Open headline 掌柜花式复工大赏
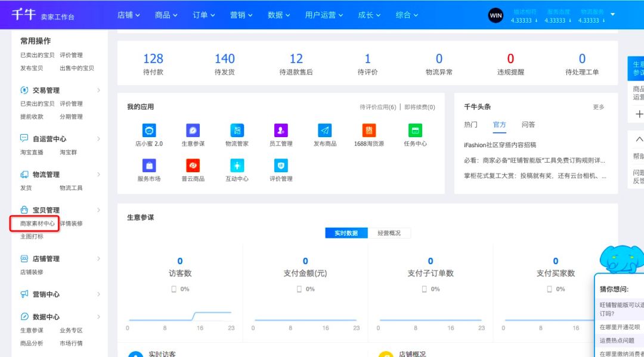The height and width of the screenshot is (357, 644). (535, 176)
